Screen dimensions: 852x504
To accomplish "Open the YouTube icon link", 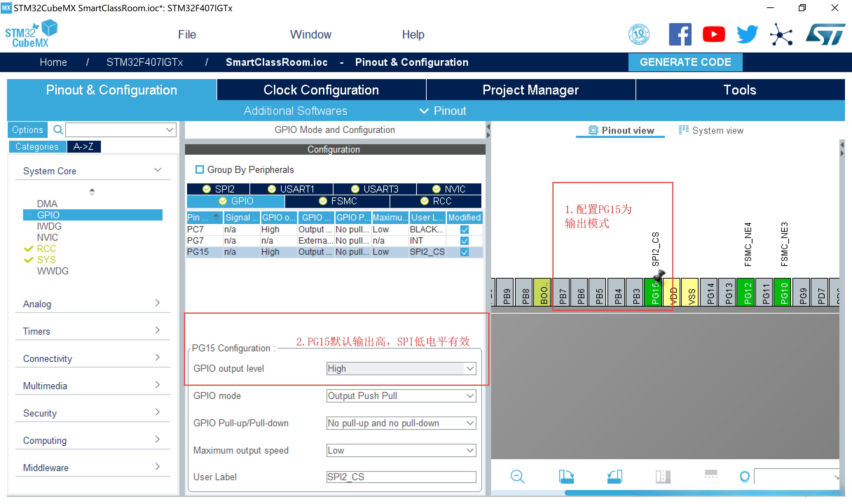I will 713,34.
